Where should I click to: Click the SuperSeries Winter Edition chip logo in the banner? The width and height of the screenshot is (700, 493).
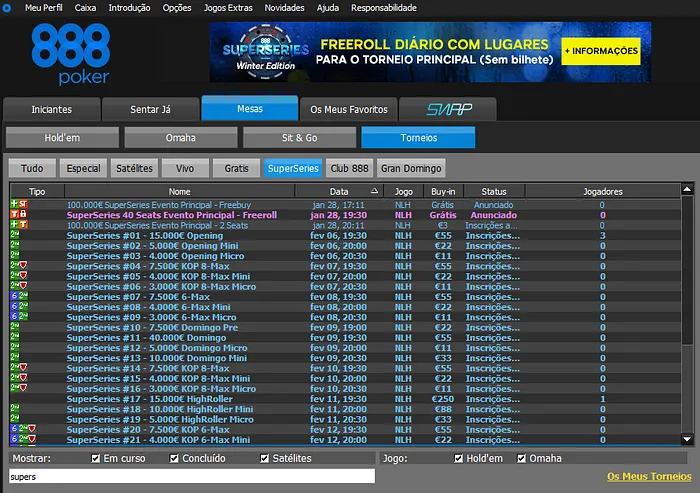(265, 52)
